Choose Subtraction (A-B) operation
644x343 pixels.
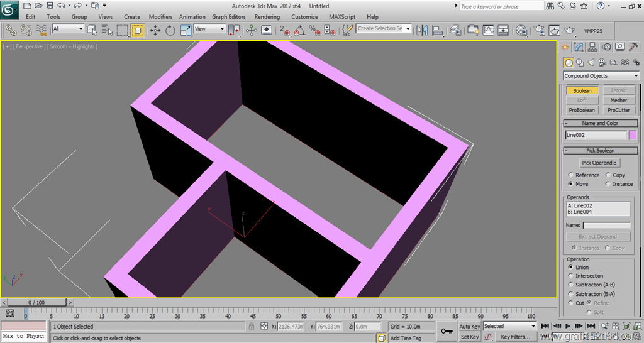(x=570, y=285)
